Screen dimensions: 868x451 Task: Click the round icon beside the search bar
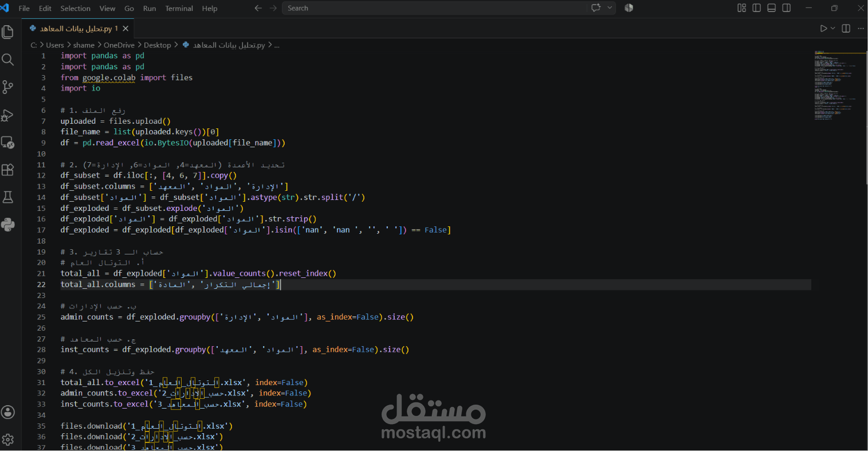click(x=629, y=8)
